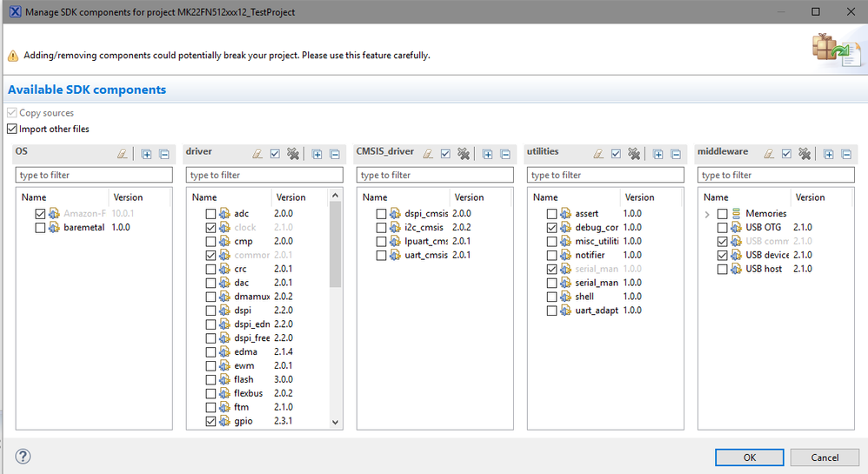Focus the driver panel filter field
Image resolution: width=868 pixels, height=474 pixels.
pyautogui.click(x=264, y=175)
